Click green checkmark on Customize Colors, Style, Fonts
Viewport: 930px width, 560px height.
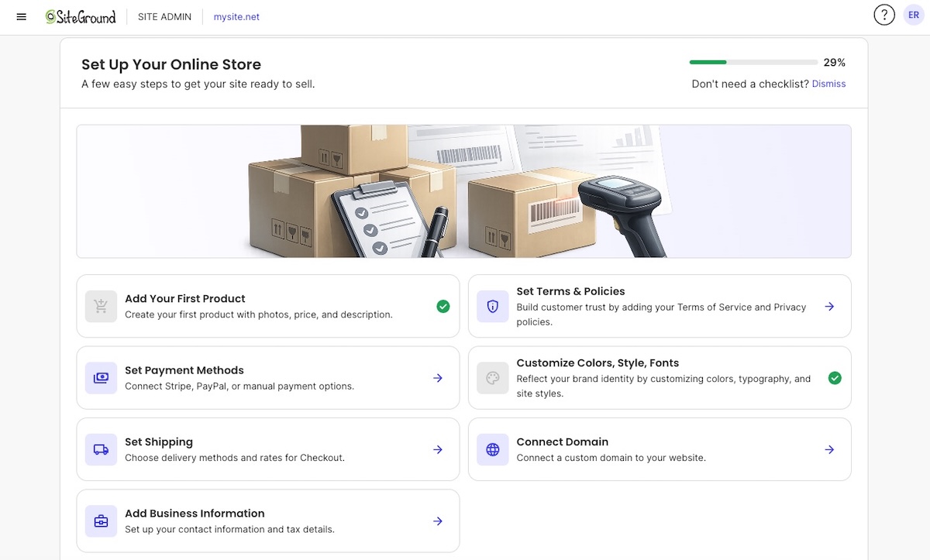[x=835, y=378]
